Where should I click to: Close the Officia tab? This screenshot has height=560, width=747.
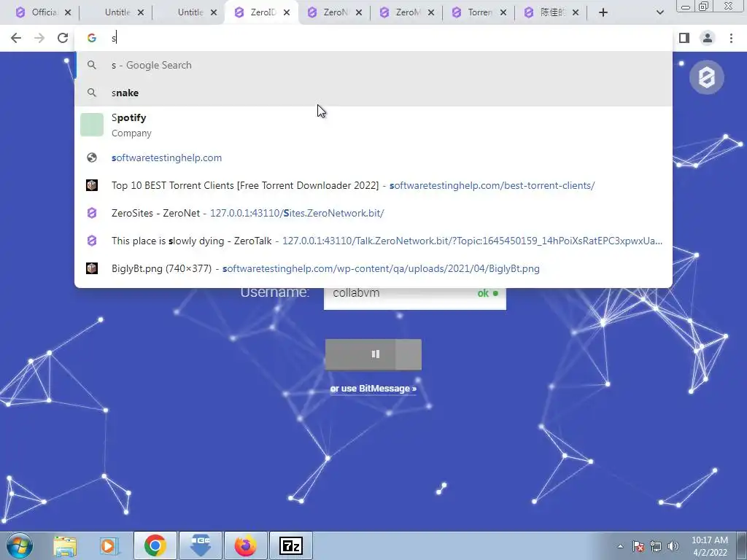pyautogui.click(x=68, y=13)
